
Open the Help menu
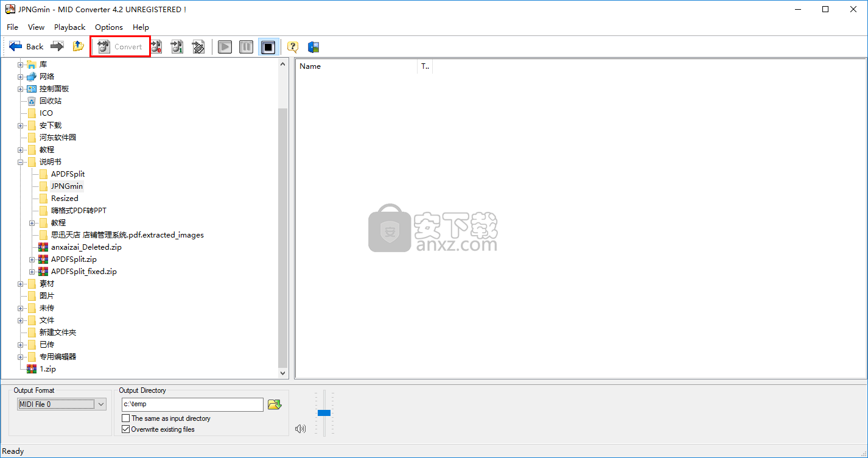(x=141, y=27)
